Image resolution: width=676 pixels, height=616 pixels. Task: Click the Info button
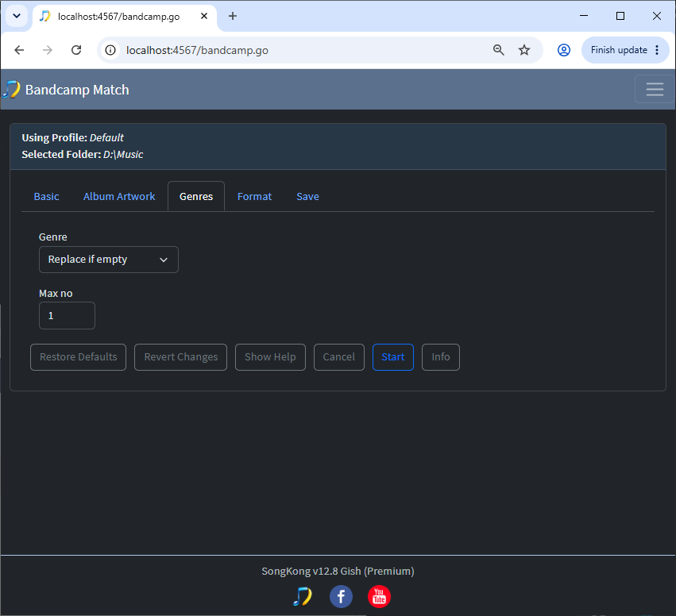[x=441, y=357]
